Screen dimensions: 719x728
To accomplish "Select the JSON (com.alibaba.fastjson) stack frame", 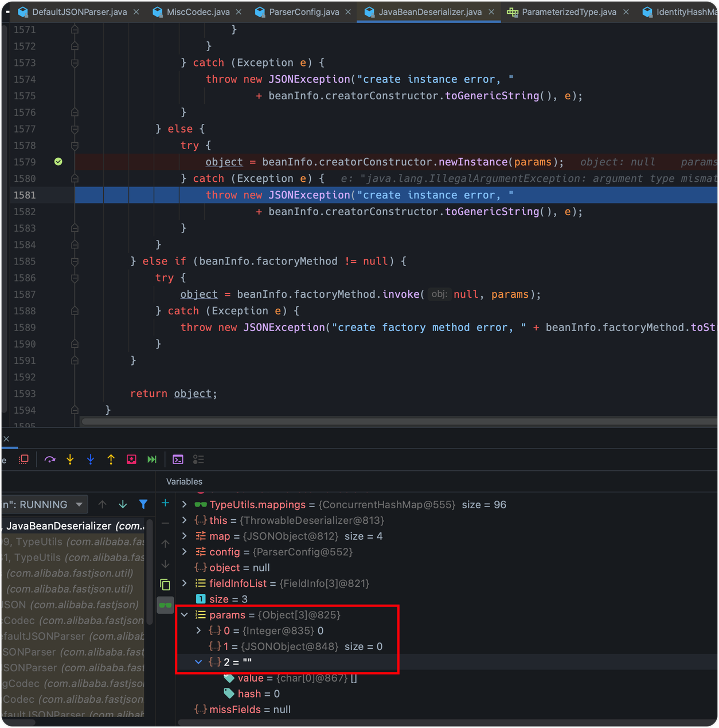I will [73, 605].
